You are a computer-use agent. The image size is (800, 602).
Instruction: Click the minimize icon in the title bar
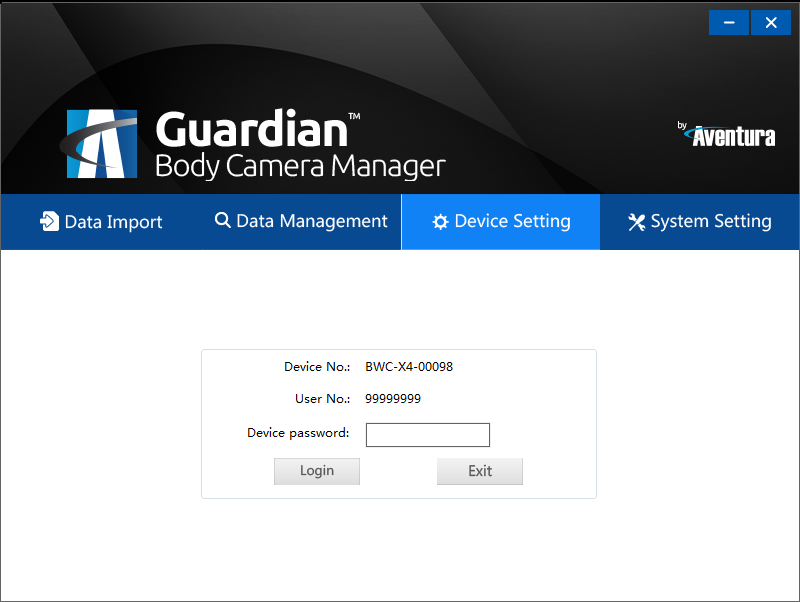pyautogui.click(x=728, y=22)
